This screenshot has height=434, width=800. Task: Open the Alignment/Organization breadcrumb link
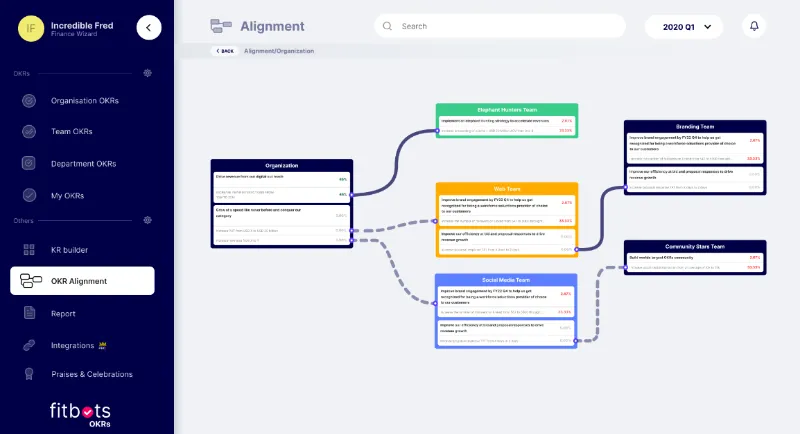coord(279,51)
